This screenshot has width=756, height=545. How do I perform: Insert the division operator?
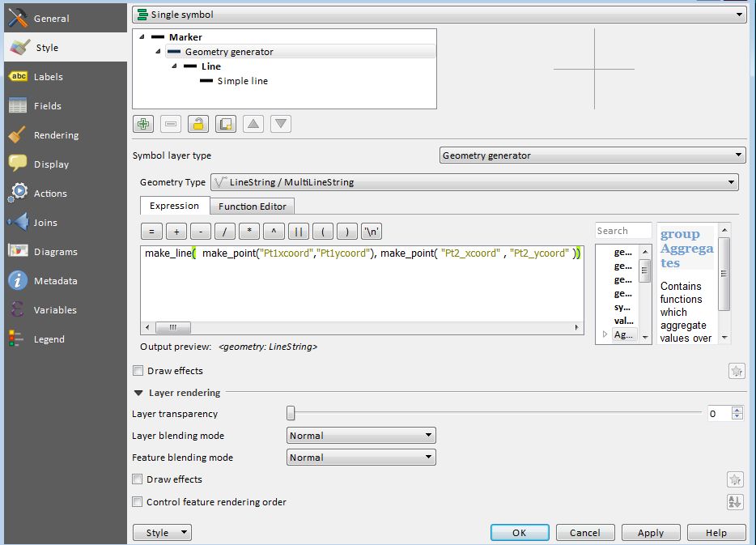pos(225,232)
